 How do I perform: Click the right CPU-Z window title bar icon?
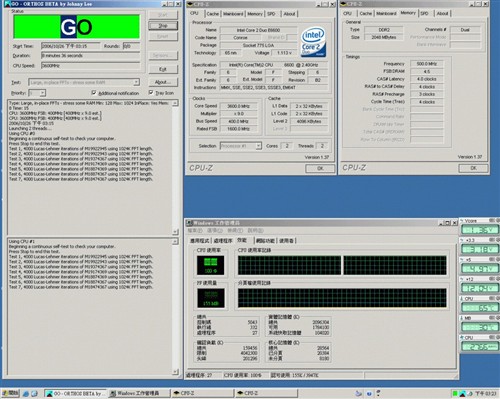coord(343,4)
